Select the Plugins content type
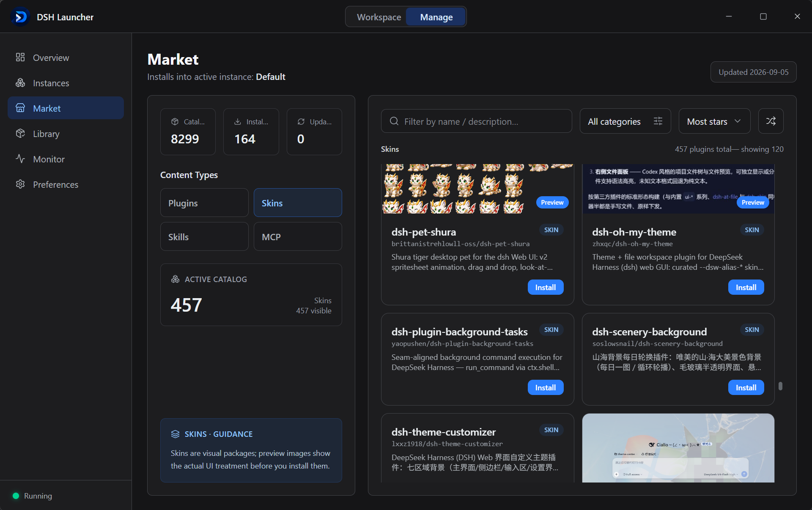This screenshot has width=812, height=510. (204, 203)
